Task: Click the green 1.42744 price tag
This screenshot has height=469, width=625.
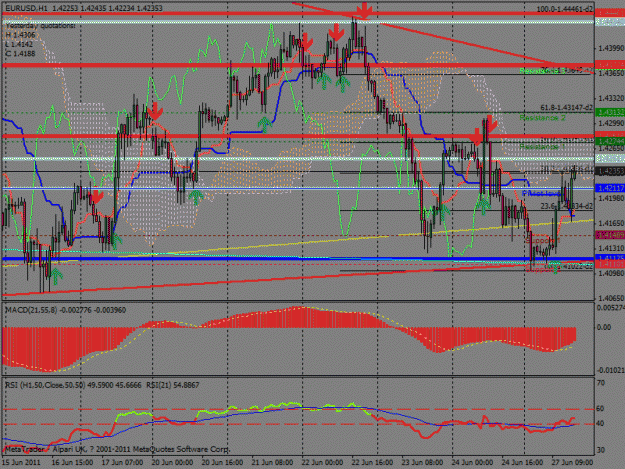Action: pyautogui.click(x=609, y=141)
